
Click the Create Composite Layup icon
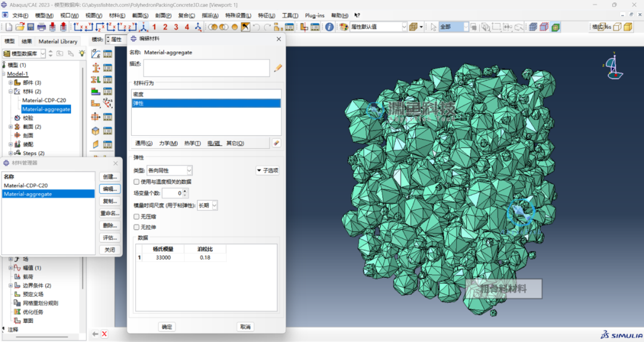coord(95,91)
